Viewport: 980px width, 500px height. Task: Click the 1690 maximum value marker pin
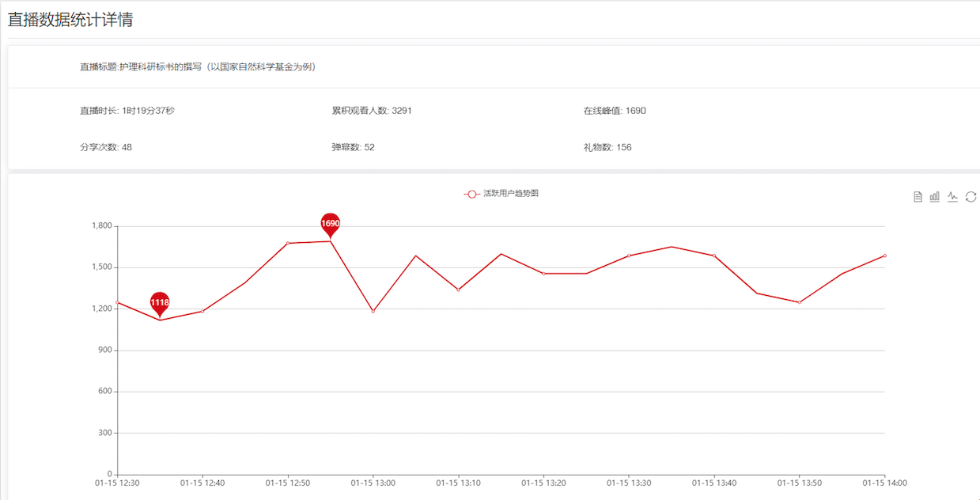331,224
